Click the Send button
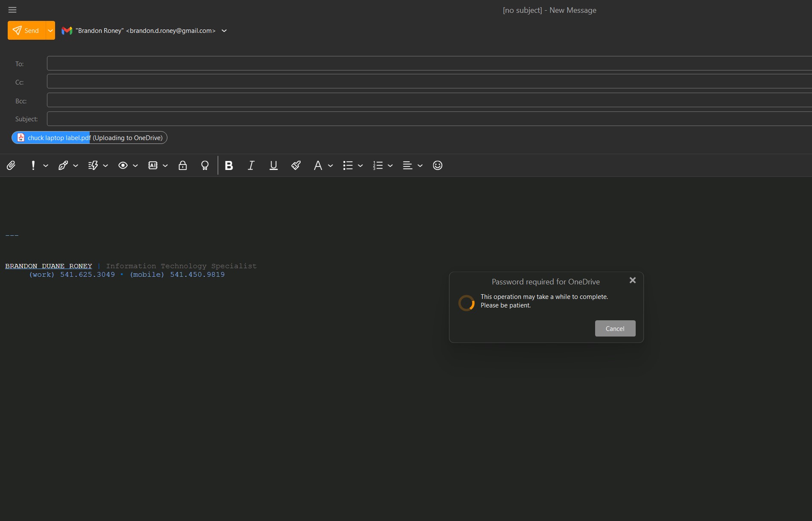 [x=26, y=31]
